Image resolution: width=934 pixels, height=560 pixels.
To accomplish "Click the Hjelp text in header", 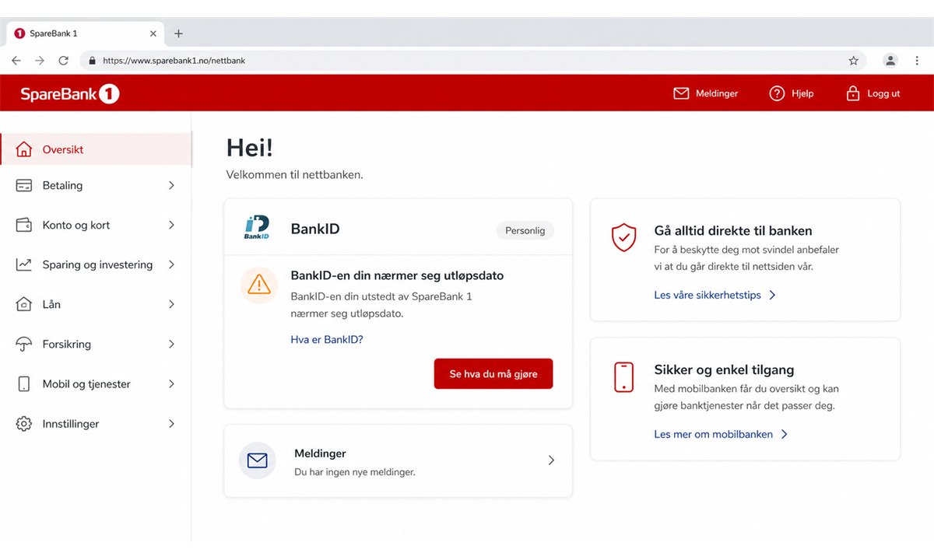I will point(802,93).
